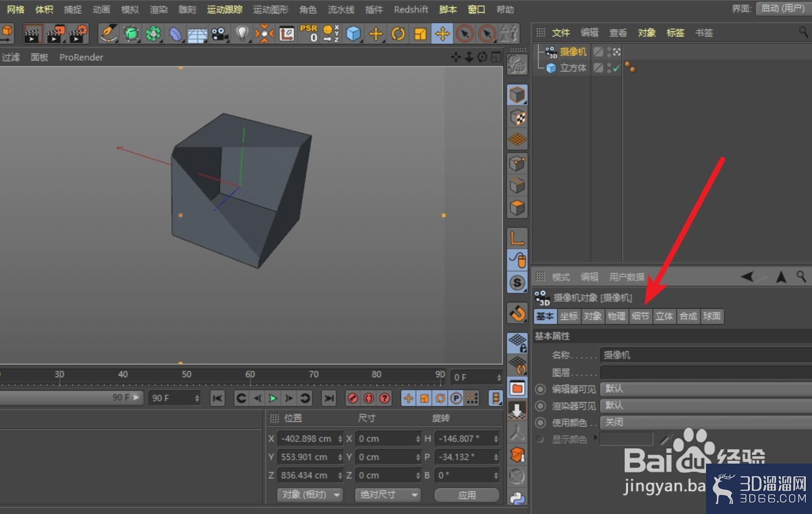812x514 pixels.
Task: Open the Edit Render Settings icon
Action: point(78,34)
